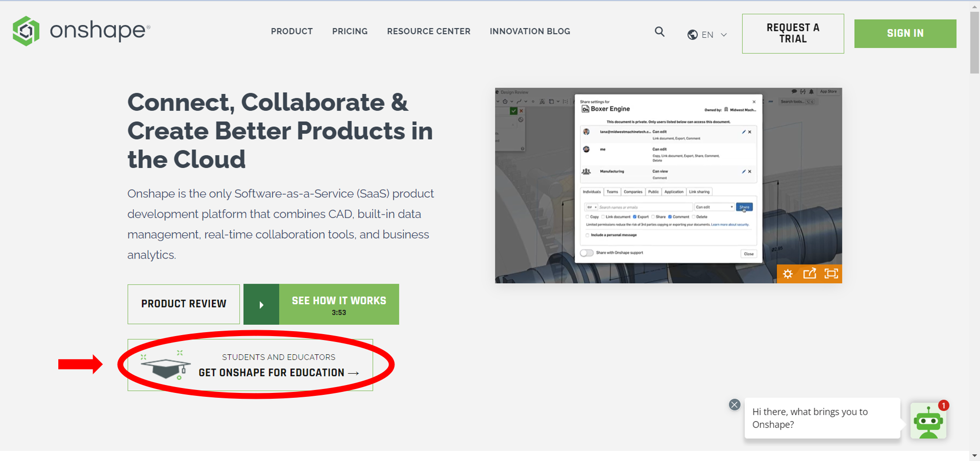The height and width of the screenshot is (461, 980).
Task: Click the Product Review button
Action: coord(184,304)
